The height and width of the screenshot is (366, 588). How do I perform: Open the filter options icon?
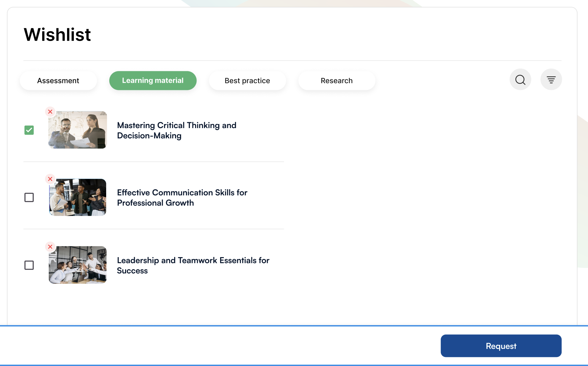[551, 80]
